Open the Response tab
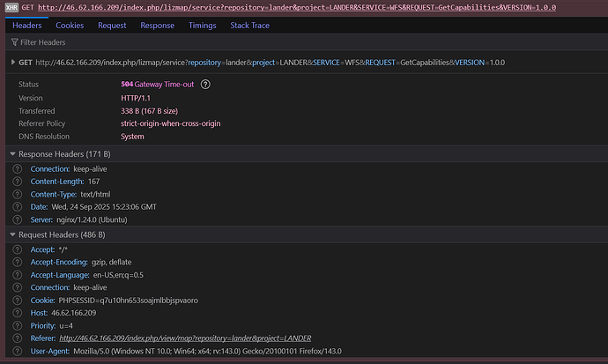The height and width of the screenshot is (364, 608). 157,26
